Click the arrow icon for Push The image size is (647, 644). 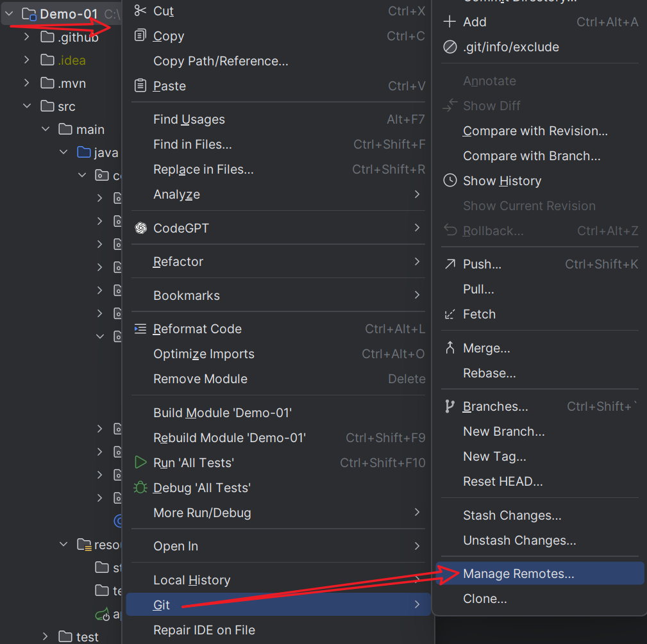[x=450, y=264]
